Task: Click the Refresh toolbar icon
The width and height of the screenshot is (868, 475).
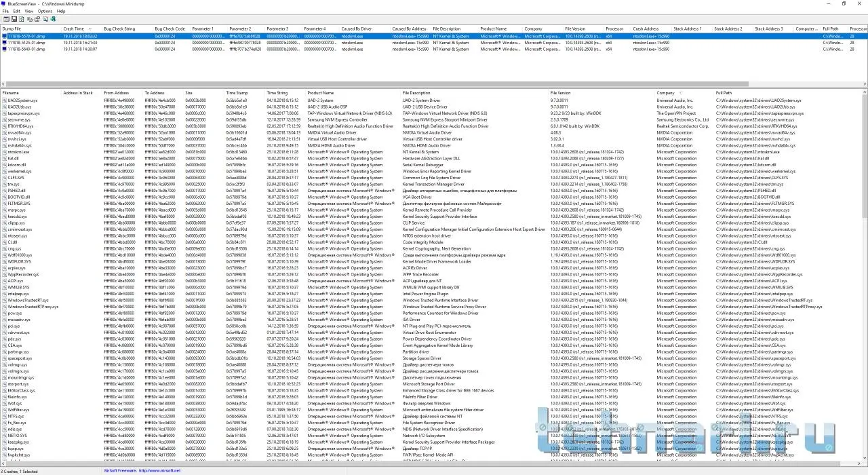Action: [22, 19]
